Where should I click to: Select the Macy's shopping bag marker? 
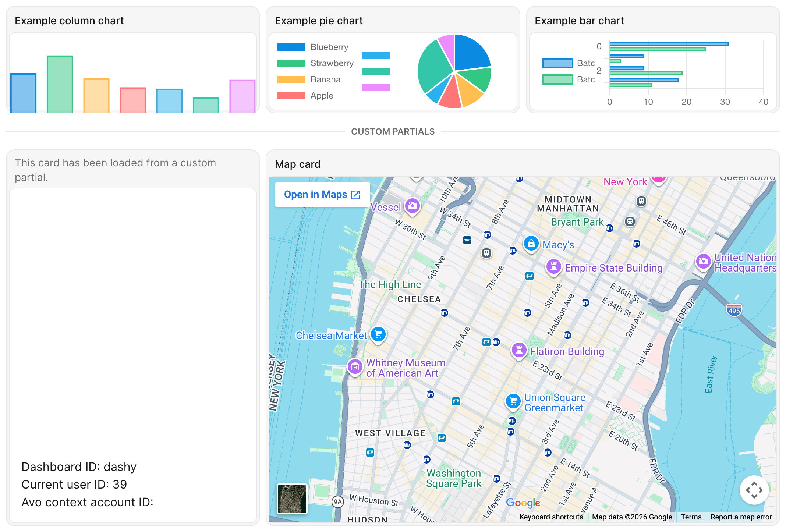531,244
